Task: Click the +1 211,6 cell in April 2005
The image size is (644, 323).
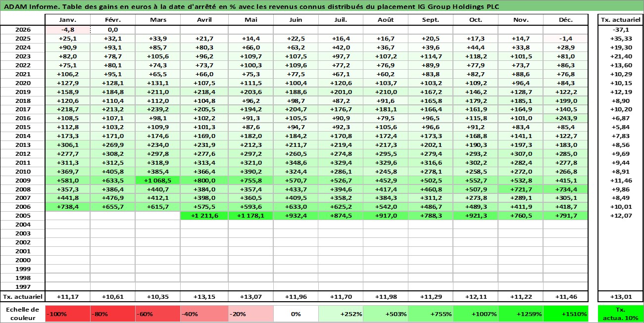Action: click(x=204, y=216)
